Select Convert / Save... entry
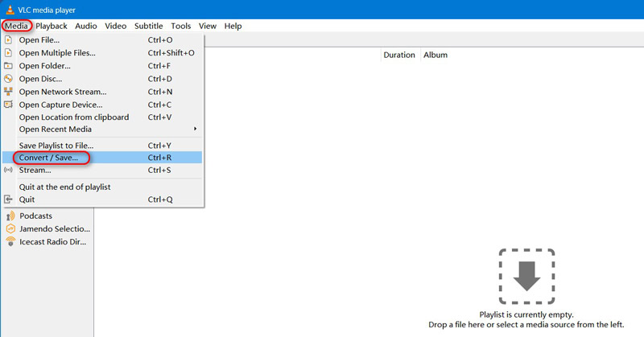This screenshot has height=337, width=644. [x=102, y=158]
